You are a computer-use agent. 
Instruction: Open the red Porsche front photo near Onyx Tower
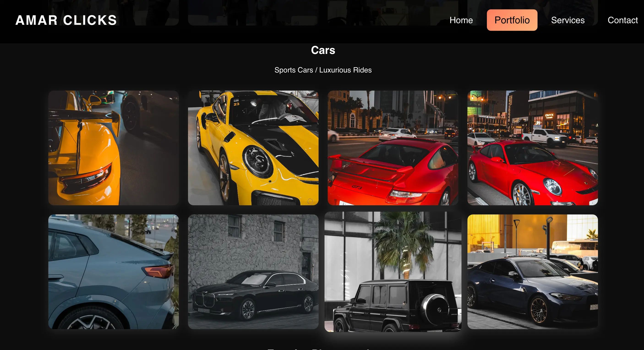532,148
